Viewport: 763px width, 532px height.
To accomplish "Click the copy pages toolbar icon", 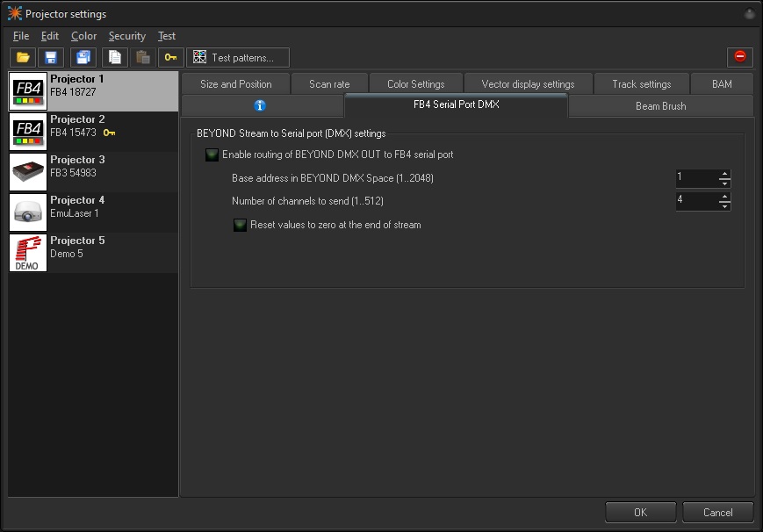I will tap(114, 58).
